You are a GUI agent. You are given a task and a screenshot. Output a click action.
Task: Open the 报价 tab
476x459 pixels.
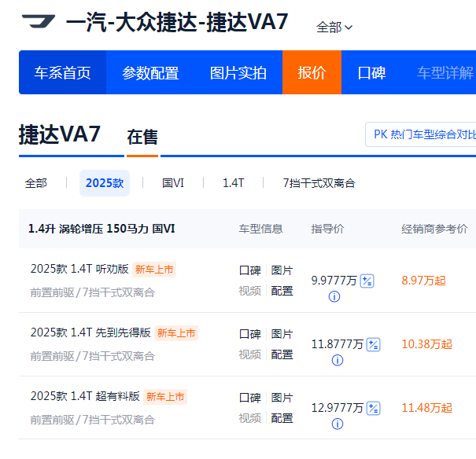point(312,73)
